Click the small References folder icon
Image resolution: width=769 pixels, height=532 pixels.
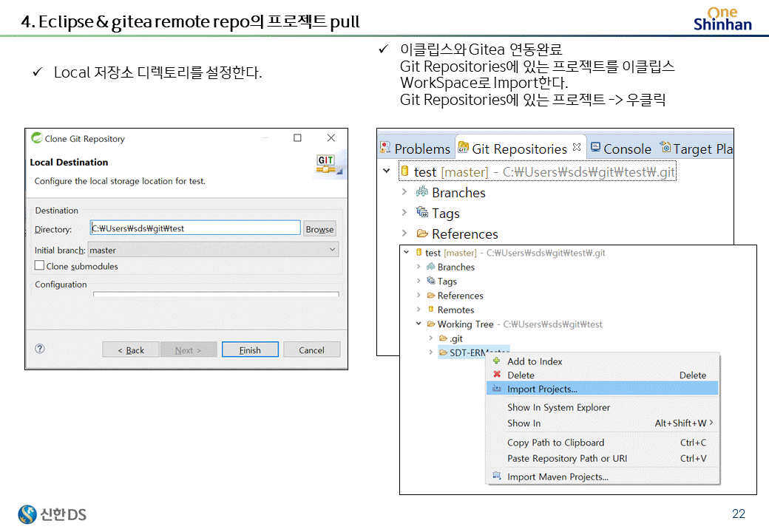[x=431, y=295]
